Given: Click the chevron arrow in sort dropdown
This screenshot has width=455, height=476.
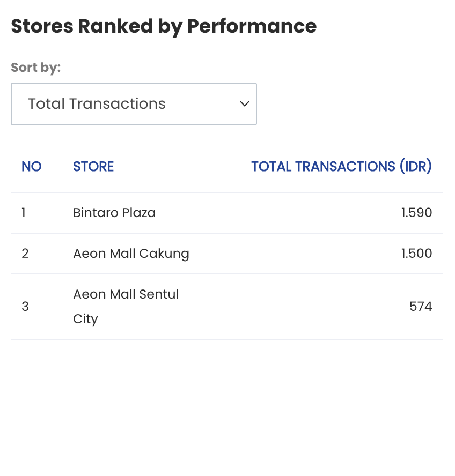Looking at the screenshot, I should 244,104.
